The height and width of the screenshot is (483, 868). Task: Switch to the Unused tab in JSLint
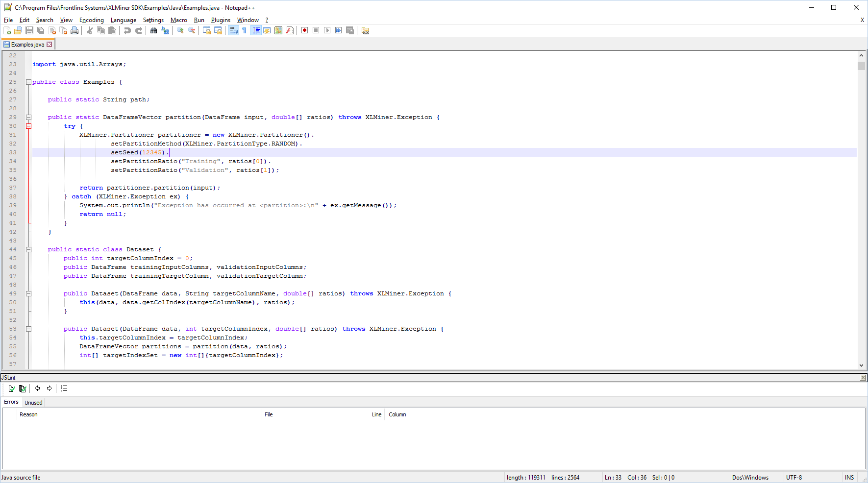point(33,403)
